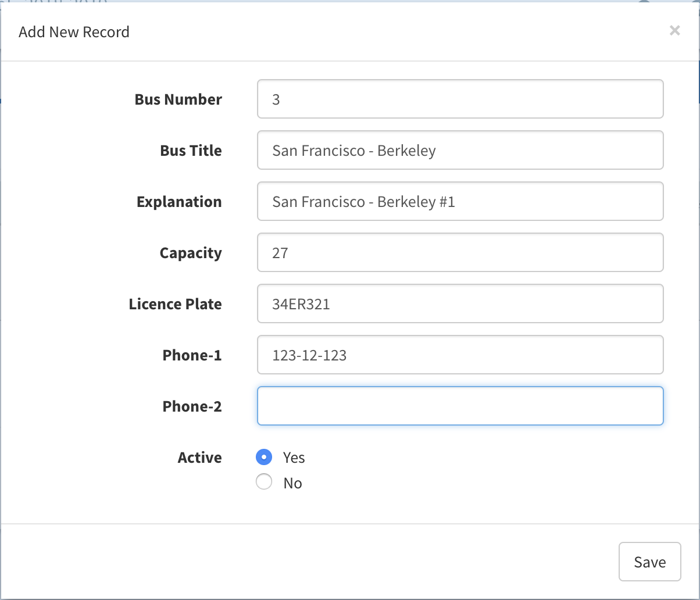Click the 'Licence Plate' field label

[175, 304]
